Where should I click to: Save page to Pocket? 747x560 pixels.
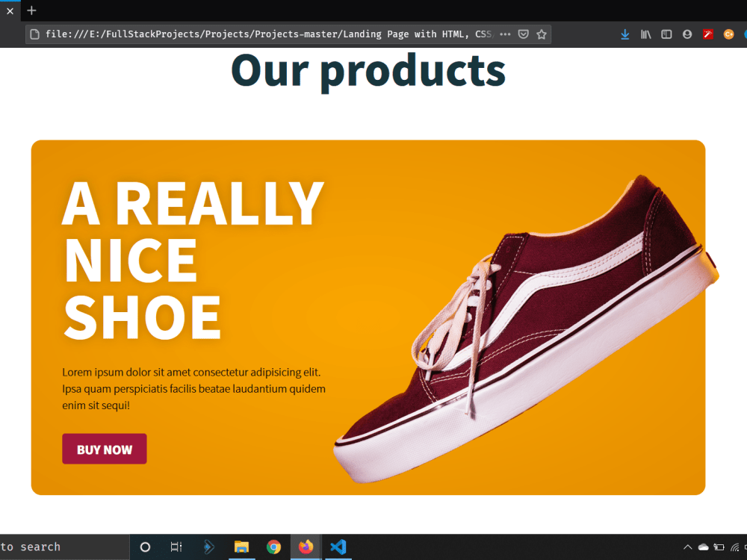523,34
